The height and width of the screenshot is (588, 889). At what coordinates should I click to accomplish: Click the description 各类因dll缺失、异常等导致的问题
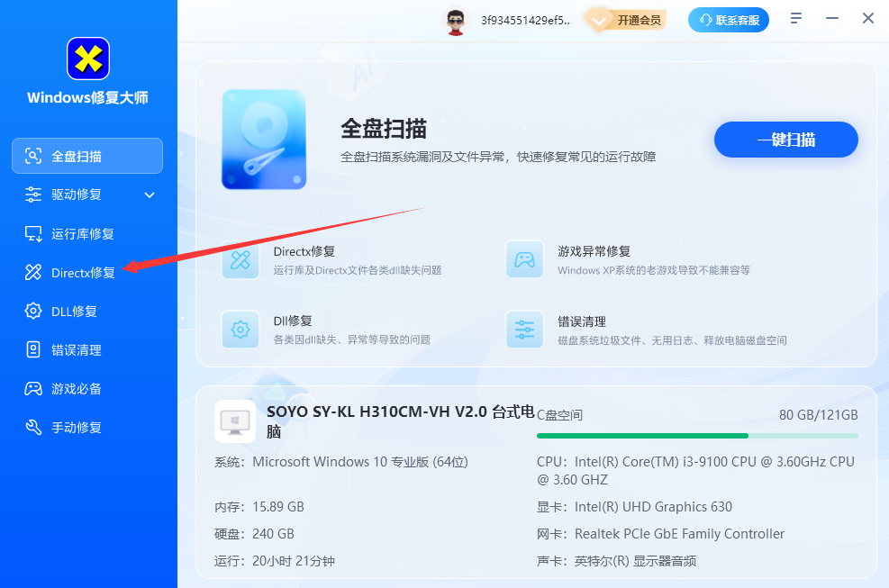(351, 339)
